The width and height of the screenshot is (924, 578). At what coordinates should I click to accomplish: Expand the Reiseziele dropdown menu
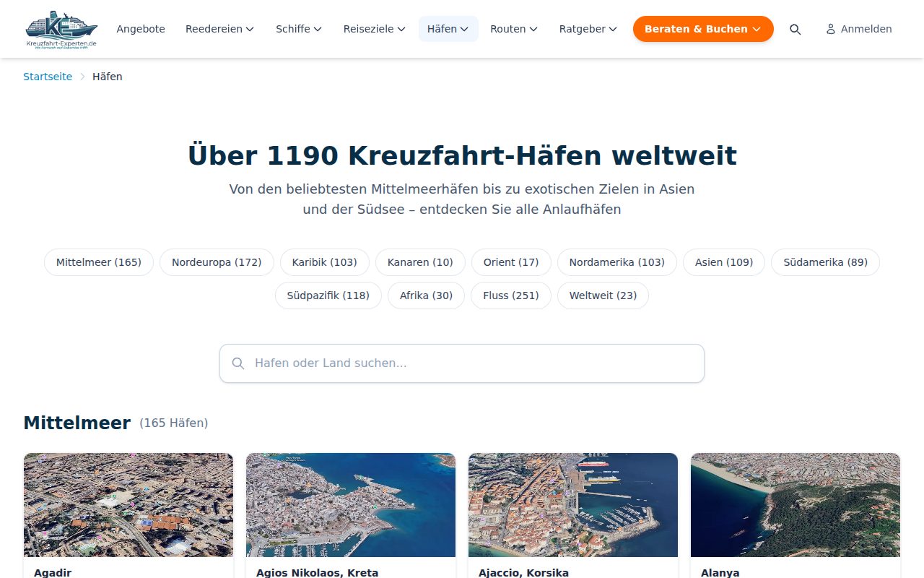pyautogui.click(x=374, y=29)
